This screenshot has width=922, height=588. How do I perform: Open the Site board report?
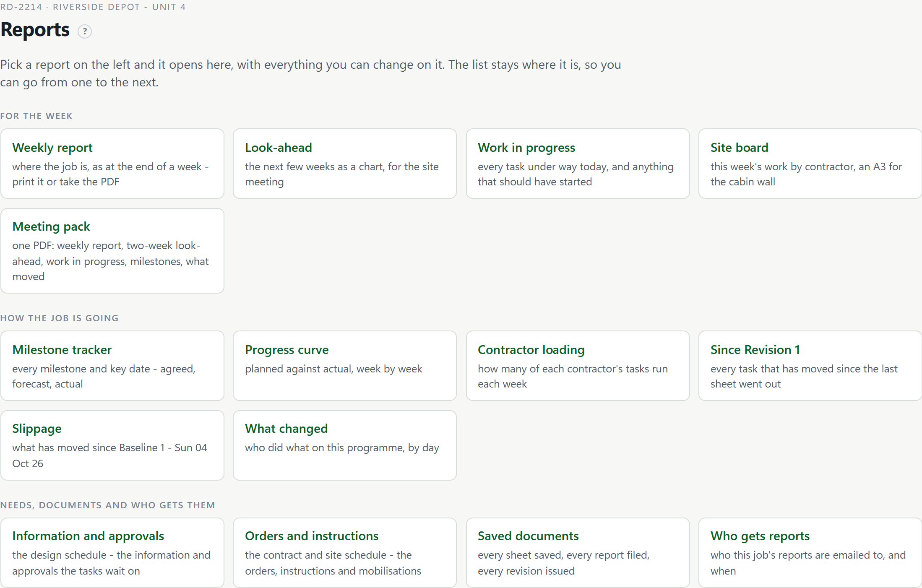(810, 164)
